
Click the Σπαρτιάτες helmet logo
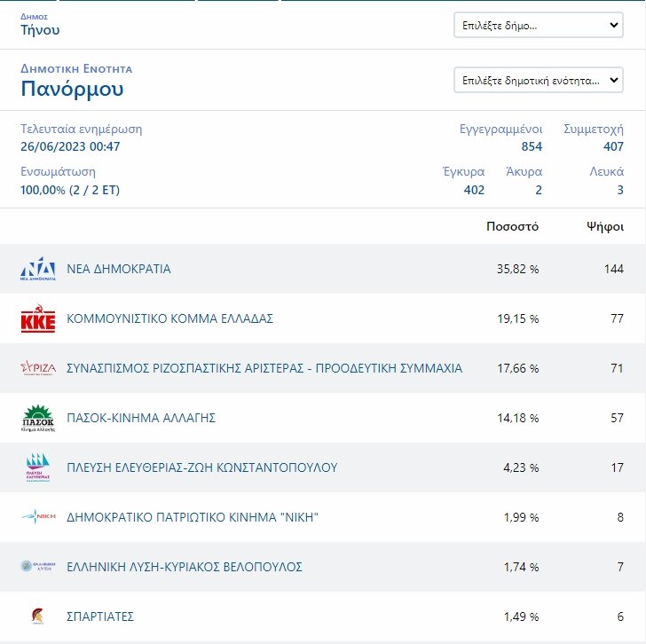[38, 617]
